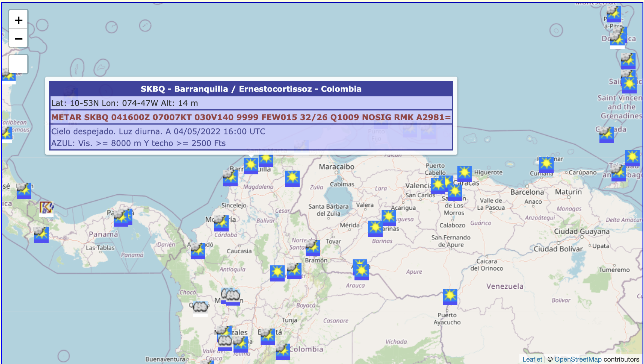
Task: Click overcast cloud marker at Quibdó
Action: coord(200,308)
